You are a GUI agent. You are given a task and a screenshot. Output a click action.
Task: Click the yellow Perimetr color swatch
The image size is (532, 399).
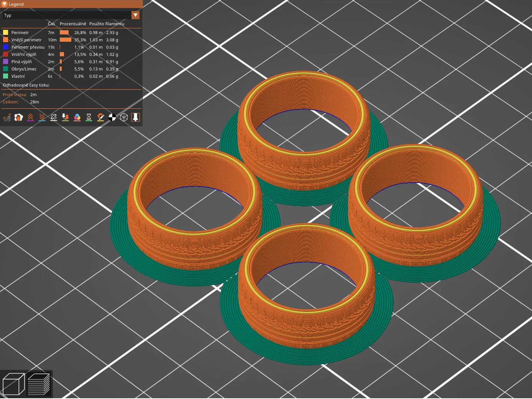6,33
